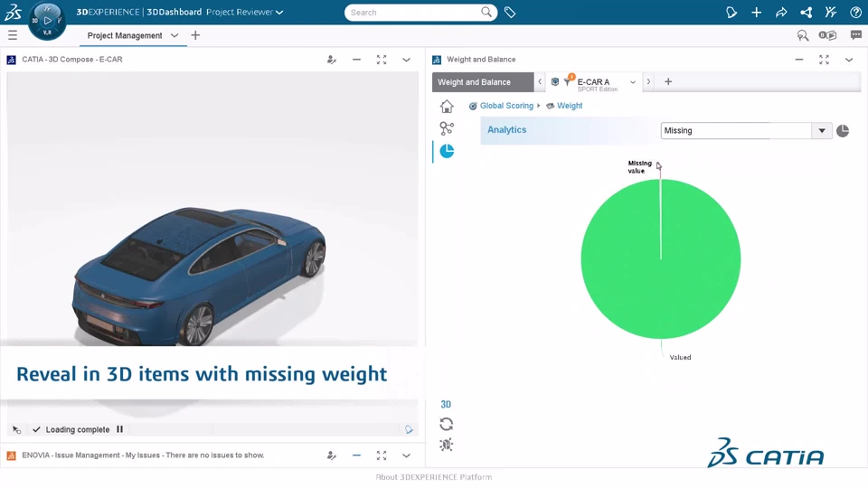868x488 pixels.
Task: Open the Help question mark icon
Action: pyautogui.click(x=855, y=12)
